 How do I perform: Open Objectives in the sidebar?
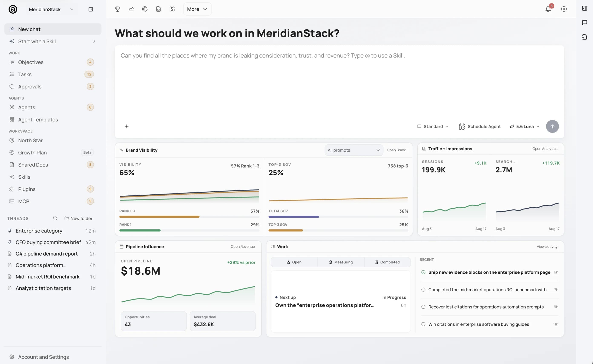pos(53,62)
